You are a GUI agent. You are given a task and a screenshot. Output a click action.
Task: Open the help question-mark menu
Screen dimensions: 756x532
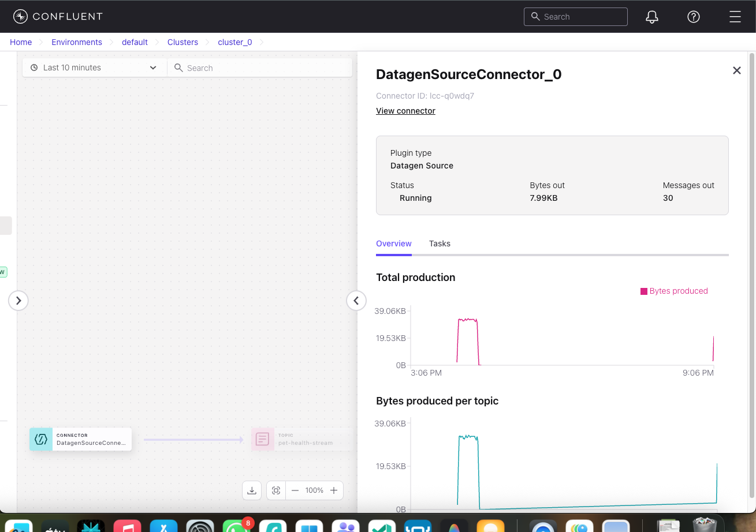[x=694, y=17]
